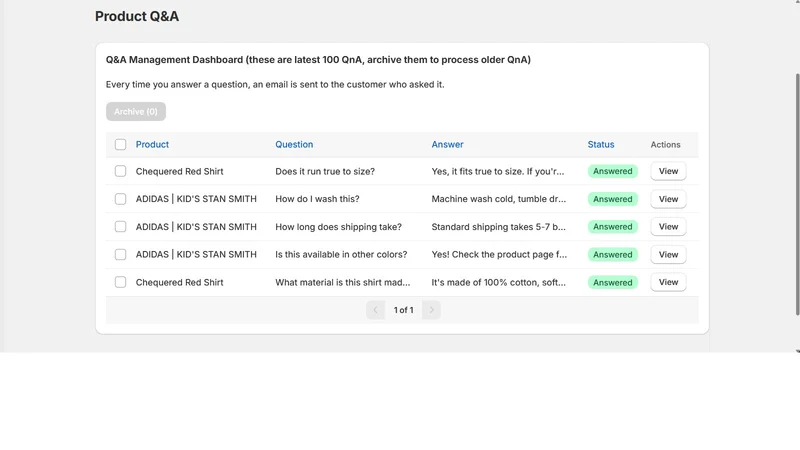Tick the 'How do I wash this?' row checkbox
Screen dimensions: 800x450
(120, 199)
